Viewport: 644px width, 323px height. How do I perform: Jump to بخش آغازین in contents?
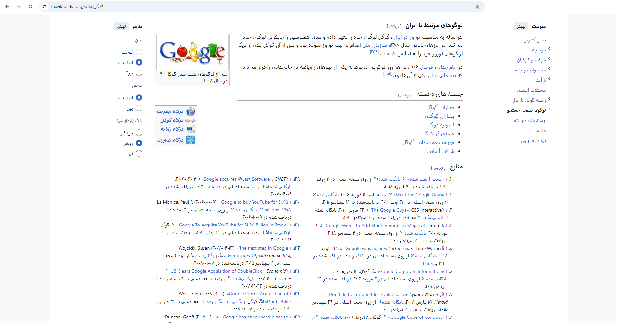pos(535,40)
